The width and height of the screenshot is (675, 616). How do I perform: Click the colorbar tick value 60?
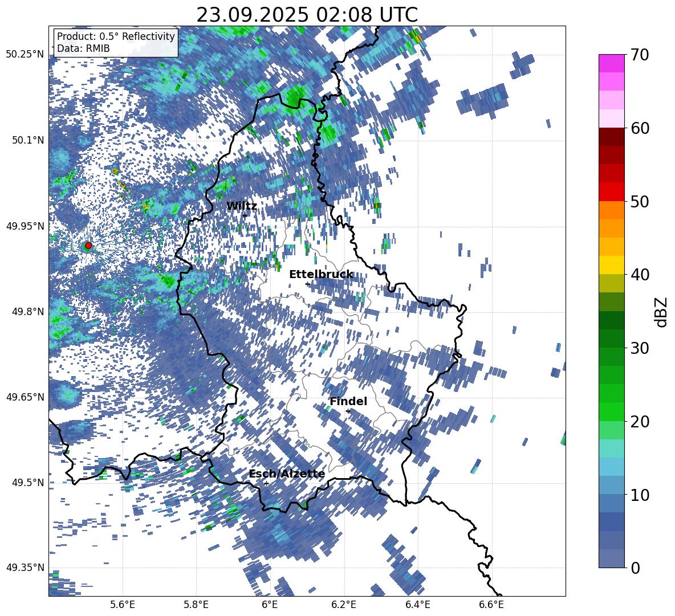point(640,128)
